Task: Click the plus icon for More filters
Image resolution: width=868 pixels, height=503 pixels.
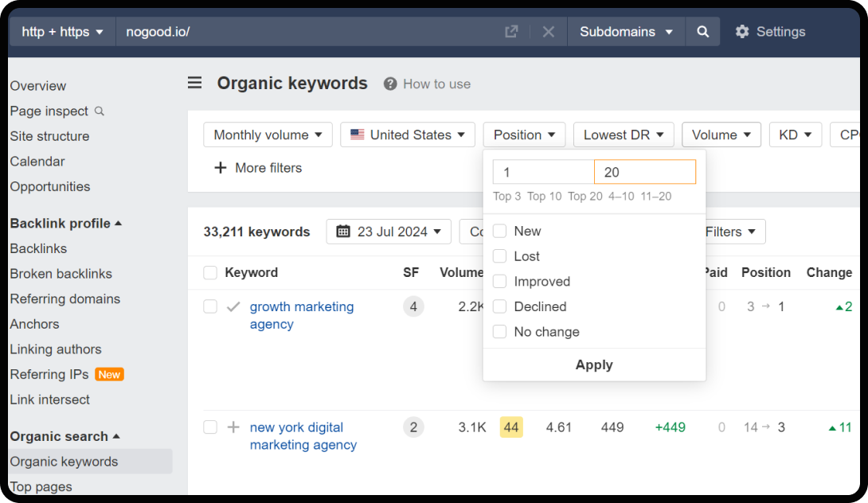Action: click(x=221, y=168)
